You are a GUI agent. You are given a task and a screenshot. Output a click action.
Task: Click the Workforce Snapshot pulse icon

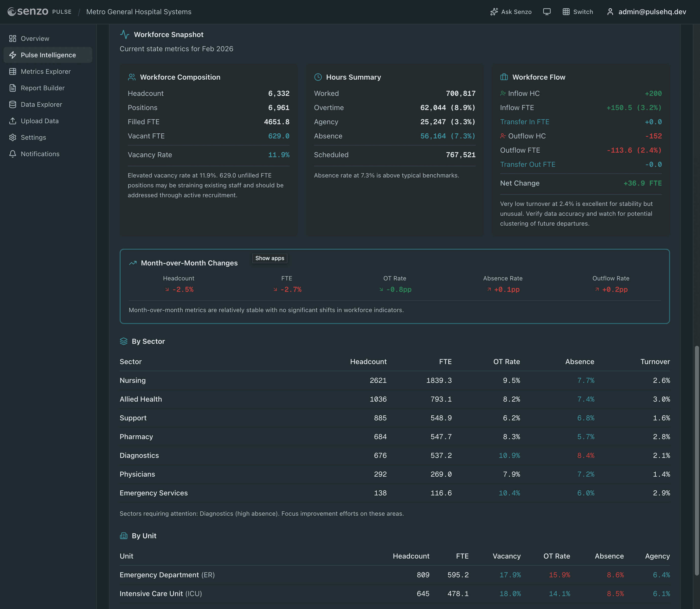pyautogui.click(x=125, y=34)
